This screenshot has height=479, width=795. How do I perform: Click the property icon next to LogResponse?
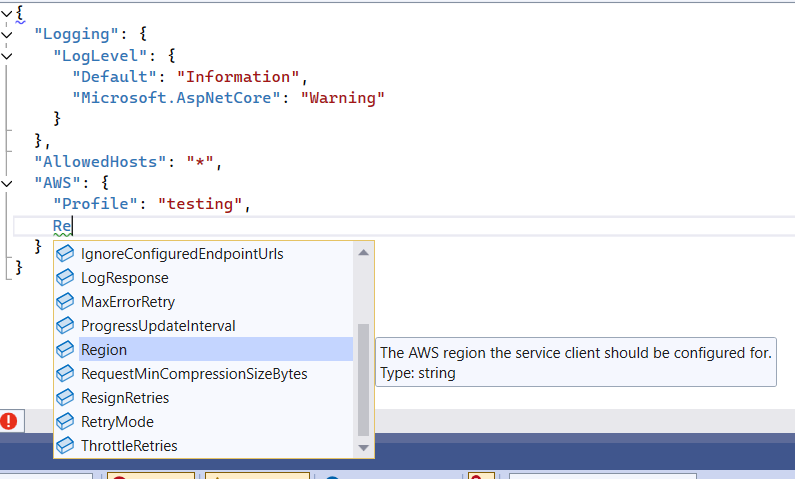(66, 278)
